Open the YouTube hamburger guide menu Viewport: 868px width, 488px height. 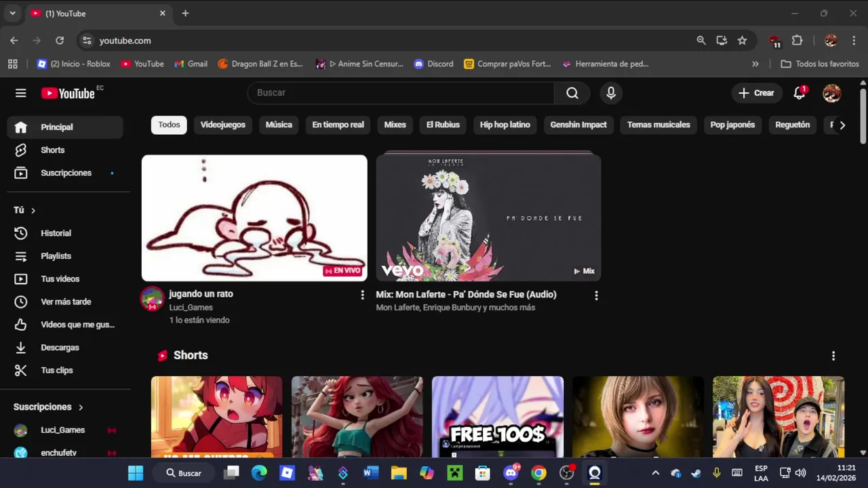point(21,93)
